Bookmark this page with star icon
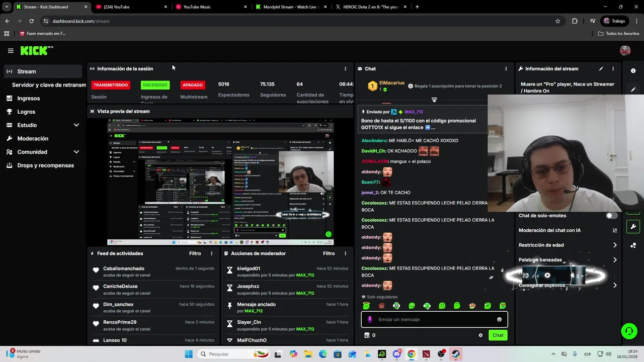Viewport: 644px width, 362px height. tap(557, 21)
